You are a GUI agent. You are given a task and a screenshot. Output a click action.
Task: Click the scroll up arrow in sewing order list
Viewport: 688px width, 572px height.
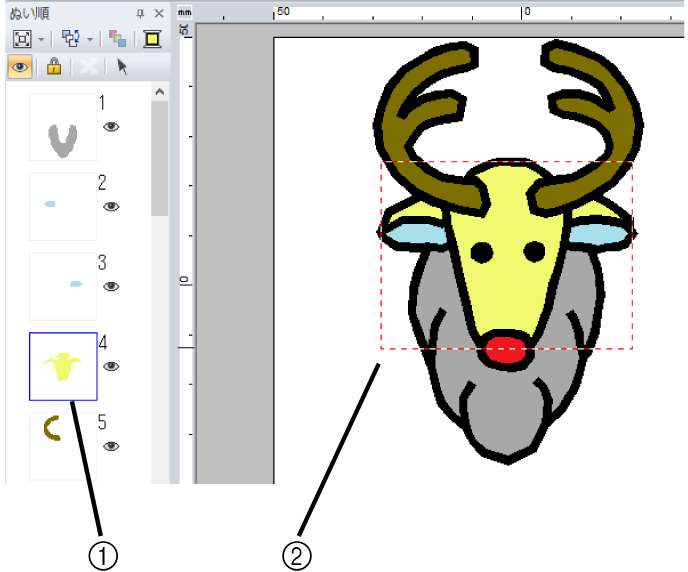[160, 92]
